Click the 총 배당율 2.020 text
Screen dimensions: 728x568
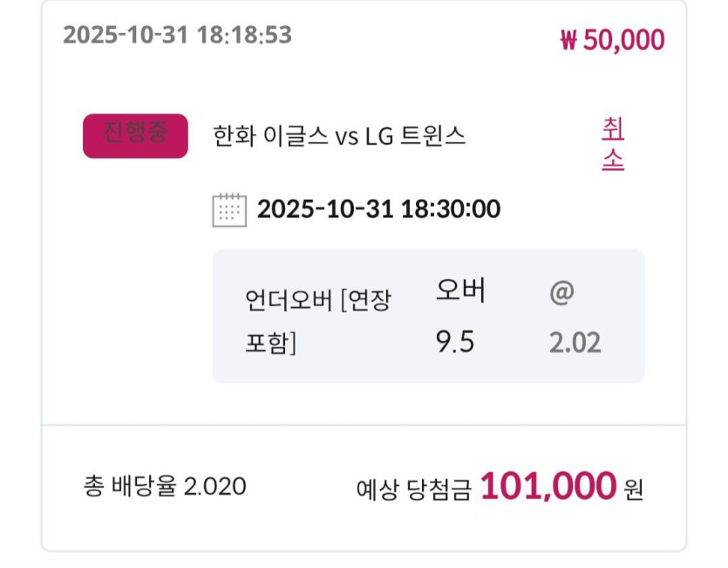tap(165, 486)
